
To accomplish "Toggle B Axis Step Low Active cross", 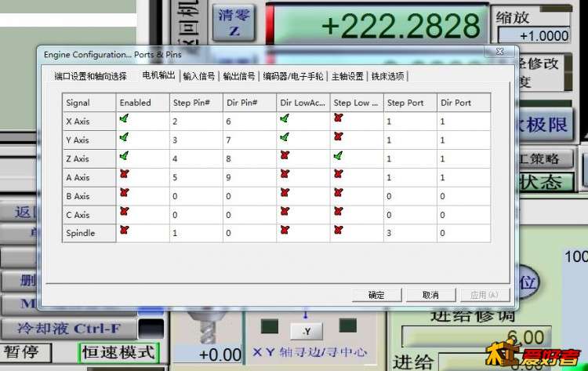I will [x=338, y=193].
